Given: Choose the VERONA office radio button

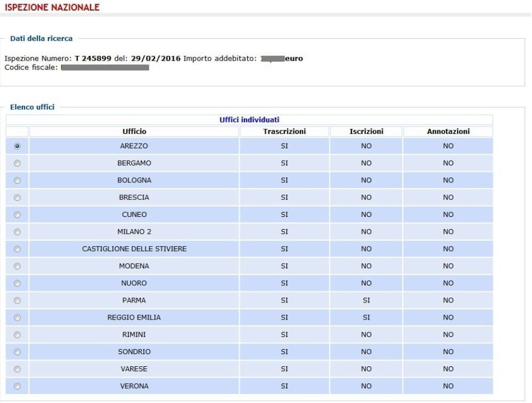Looking at the screenshot, I should pos(17,386).
